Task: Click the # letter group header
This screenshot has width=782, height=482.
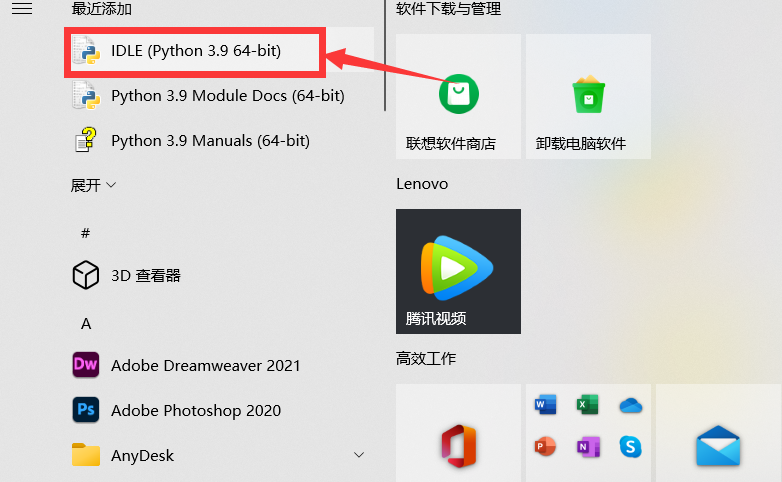Action: (85, 233)
